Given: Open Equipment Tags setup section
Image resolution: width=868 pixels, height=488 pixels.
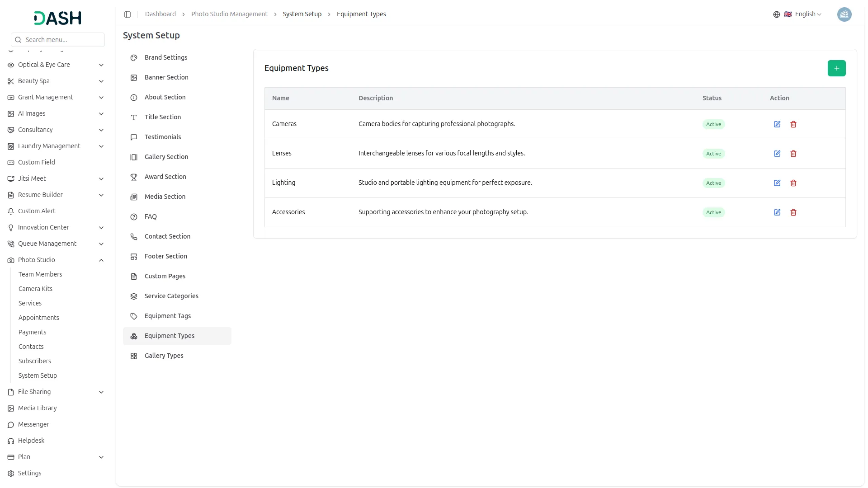Looking at the screenshot, I should (x=167, y=316).
